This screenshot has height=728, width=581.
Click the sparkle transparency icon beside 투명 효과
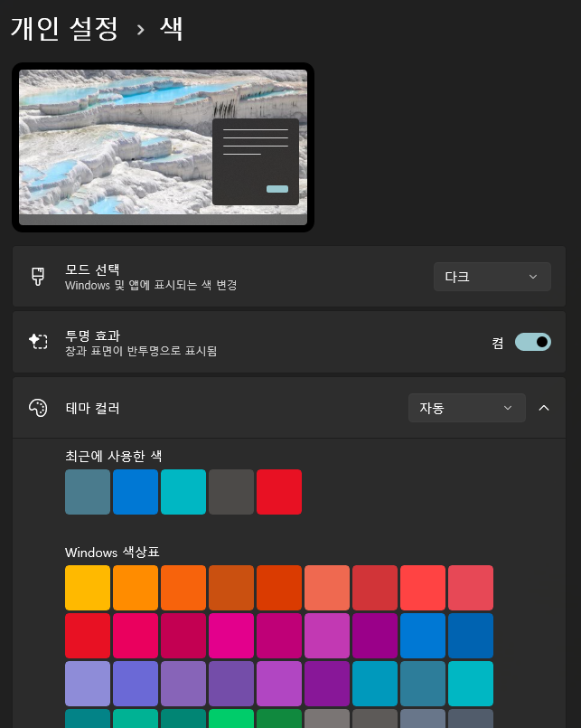point(38,342)
